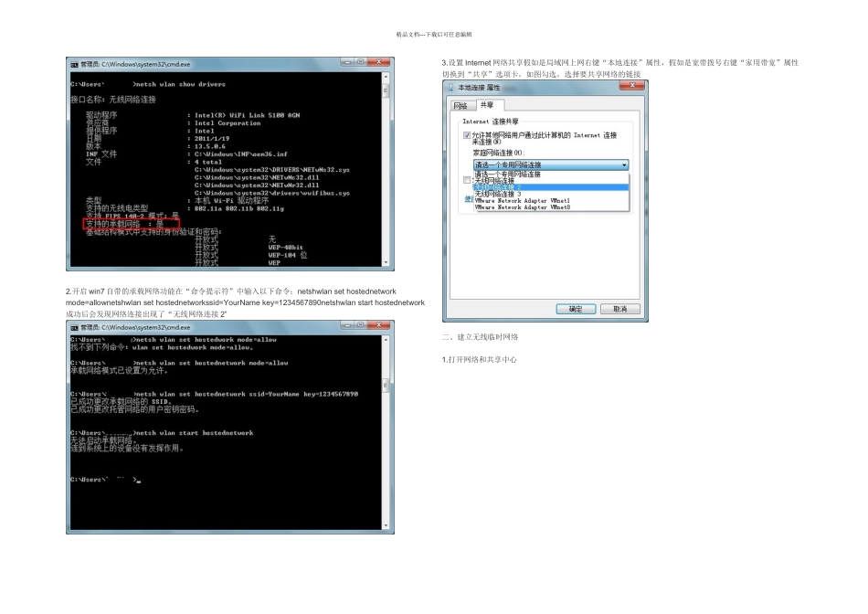The height and width of the screenshot is (614, 868).
Task: Click scroll-up arrow in 'show drivers' cmd window
Action: click(386, 77)
